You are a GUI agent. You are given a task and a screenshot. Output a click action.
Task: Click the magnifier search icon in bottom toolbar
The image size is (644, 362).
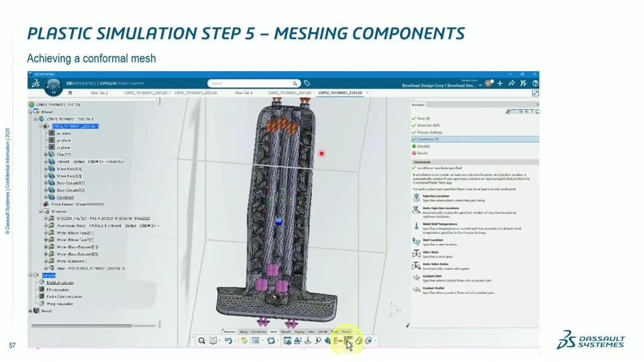pyautogui.click(x=202, y=341)
